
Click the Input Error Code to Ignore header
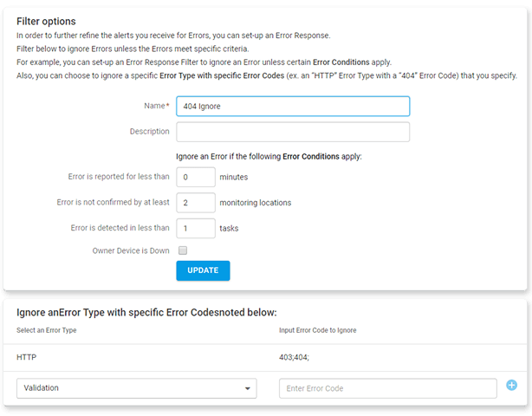(318, 330)
